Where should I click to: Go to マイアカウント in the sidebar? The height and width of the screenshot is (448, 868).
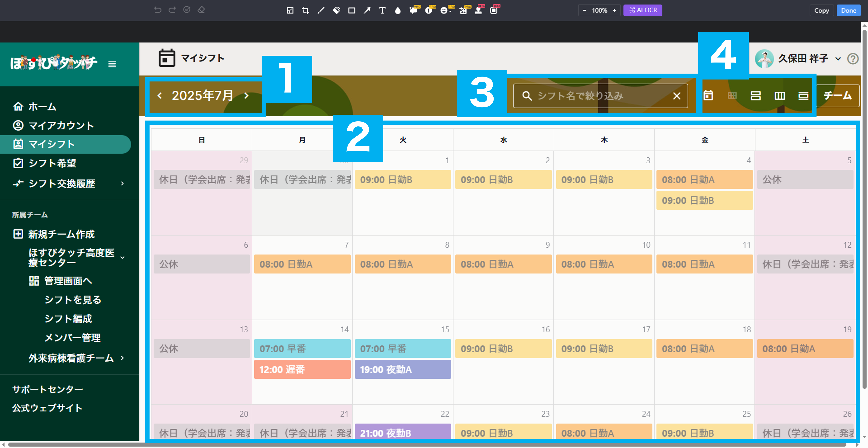coord(61,125)
